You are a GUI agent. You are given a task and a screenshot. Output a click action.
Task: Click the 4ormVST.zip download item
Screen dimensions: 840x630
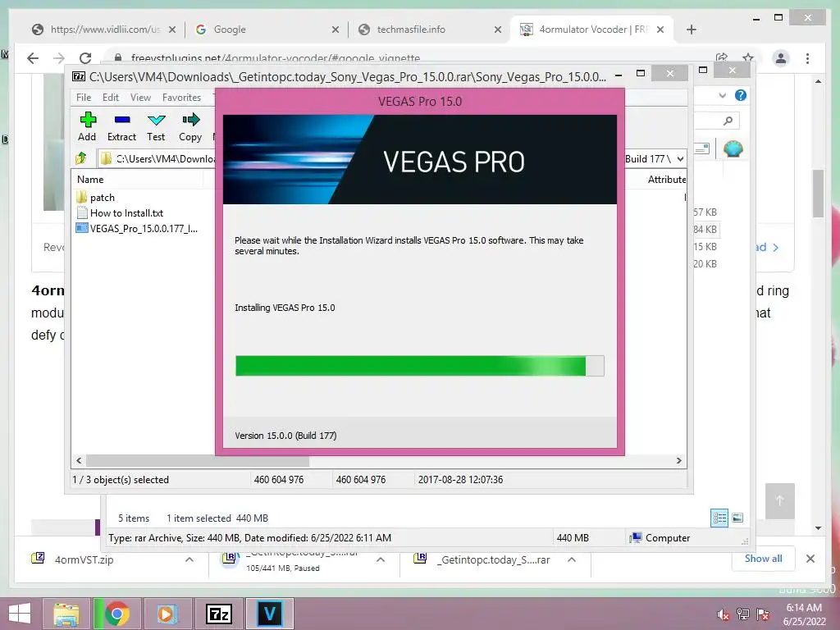click(x=84, y=559)
